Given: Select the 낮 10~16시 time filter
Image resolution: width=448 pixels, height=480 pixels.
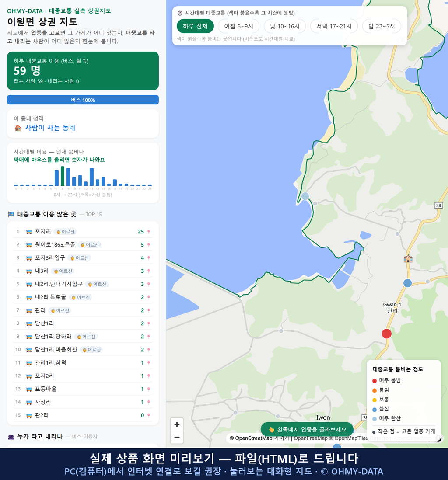Looking at the screenshot, I should (x=285, y=26).
